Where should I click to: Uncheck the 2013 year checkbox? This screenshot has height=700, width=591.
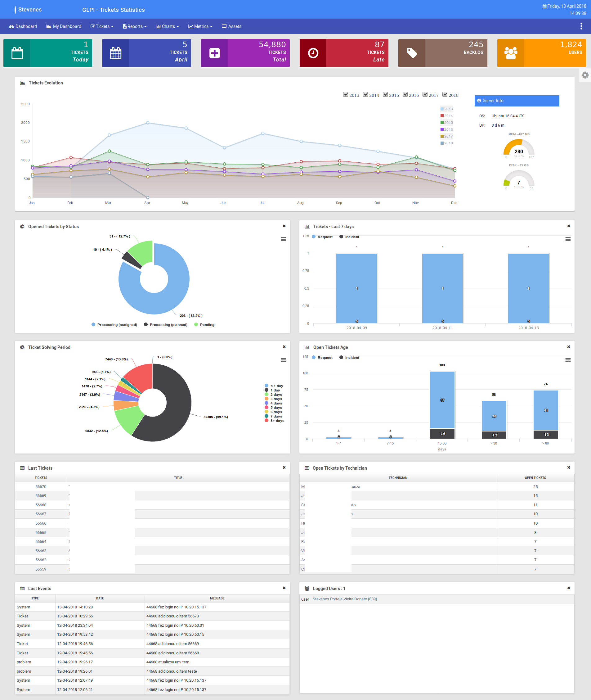point(345,95)
